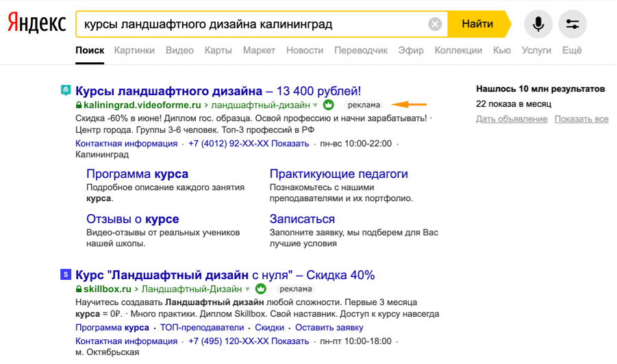Open the Эфир tab
Image resolution: width=617 pixels, height=364 pixels.
411,51
